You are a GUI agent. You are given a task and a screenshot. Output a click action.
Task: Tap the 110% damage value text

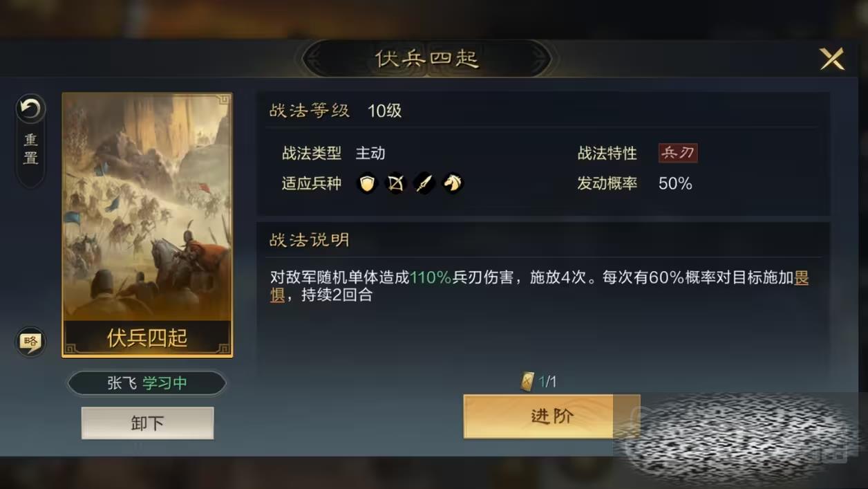(431, 278)
